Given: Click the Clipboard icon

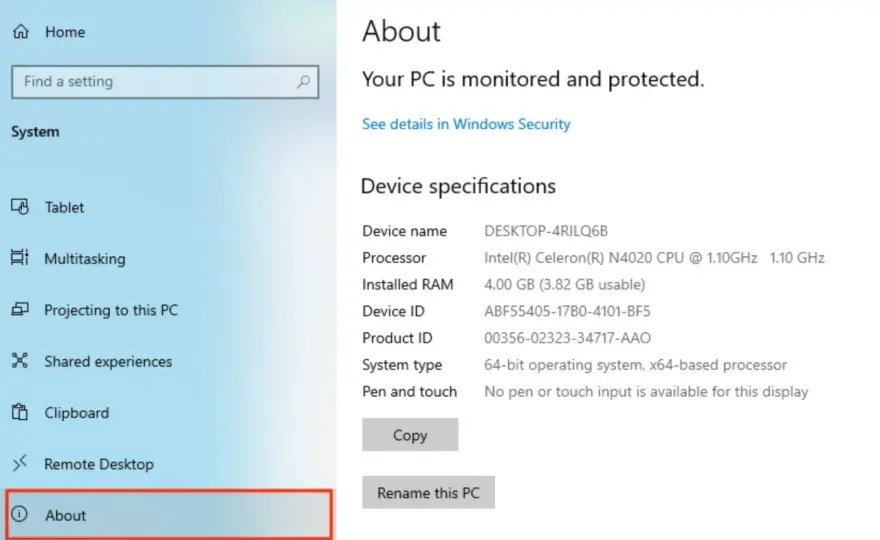Looking at the screenshot, I should coord(20,412).
